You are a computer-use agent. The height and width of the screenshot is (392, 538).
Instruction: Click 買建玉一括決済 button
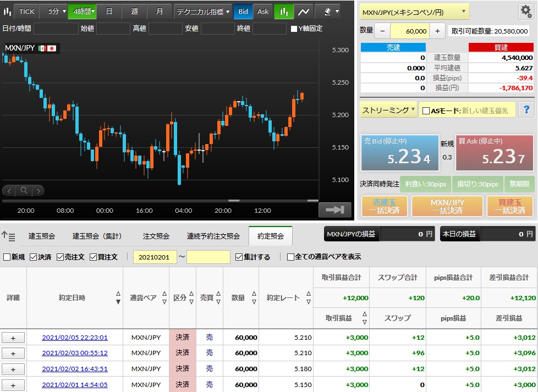coord(510,207)
